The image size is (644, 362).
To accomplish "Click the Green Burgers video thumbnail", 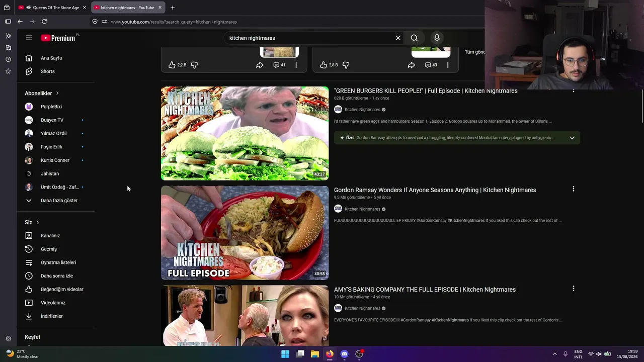I will tap(245, 133).
